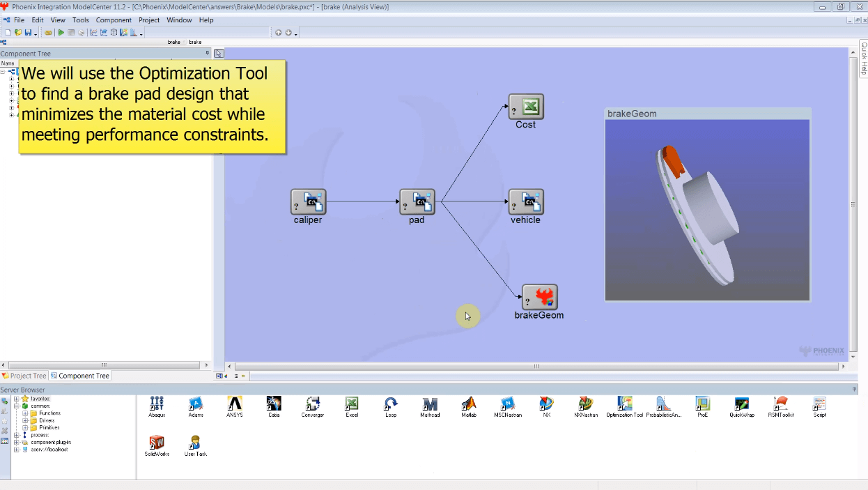
Task: Click the canvas vertical scrollbar
Action: 853,204
